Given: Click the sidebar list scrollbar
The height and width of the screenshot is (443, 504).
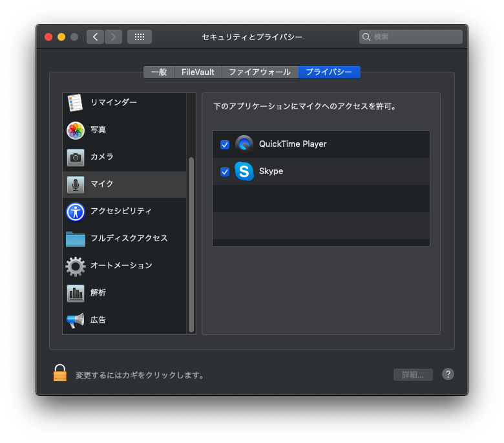Looking at the screenshot, I should [x=191, y=244].
